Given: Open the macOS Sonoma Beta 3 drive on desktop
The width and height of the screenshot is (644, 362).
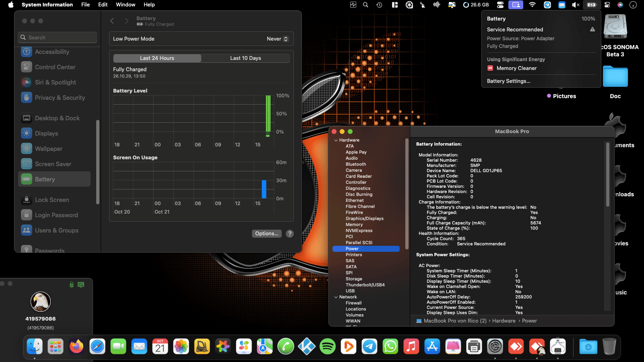Looking at the screenshot, I should (615, 27).
